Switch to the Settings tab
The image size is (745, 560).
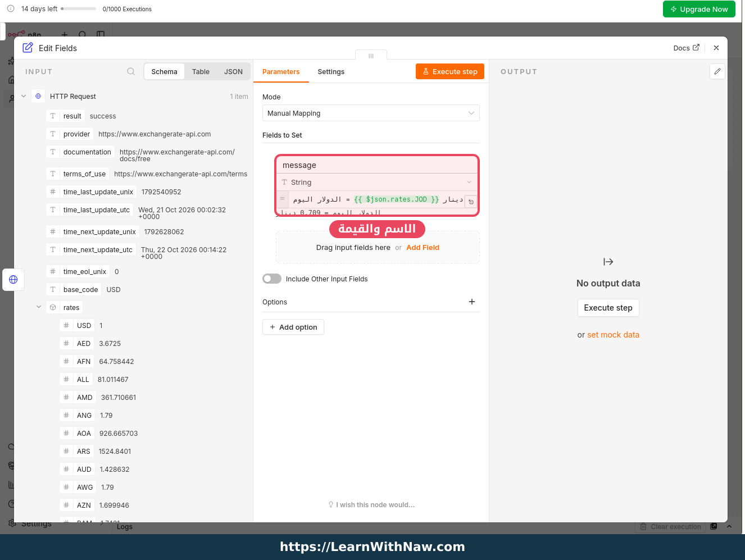pos(331,71)
